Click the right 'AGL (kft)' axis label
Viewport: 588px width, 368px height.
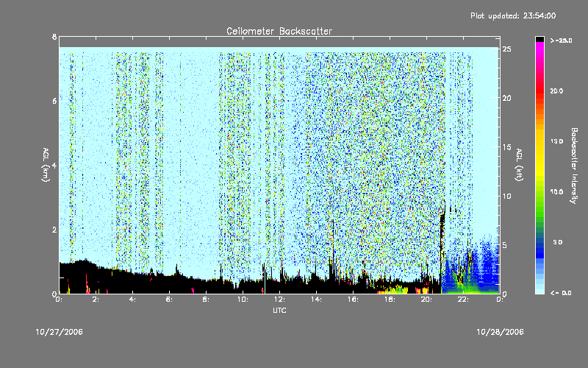519,165
